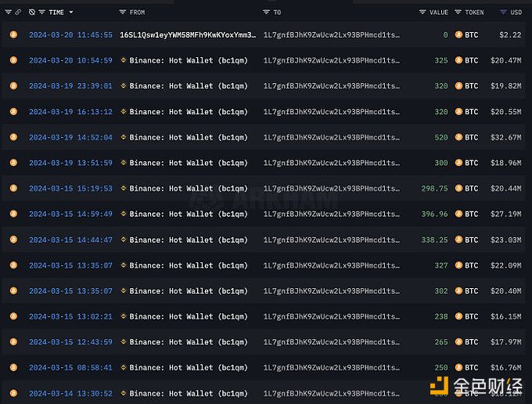532x404 pixels.
Task: Select the $17.97M USD amount
Action: [506, 342]
